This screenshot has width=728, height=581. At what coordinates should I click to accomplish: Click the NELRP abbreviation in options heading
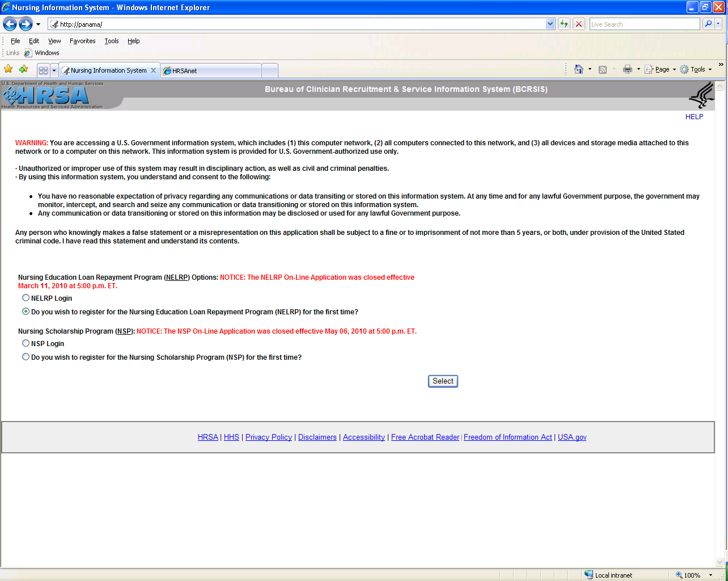coord(177,277)
